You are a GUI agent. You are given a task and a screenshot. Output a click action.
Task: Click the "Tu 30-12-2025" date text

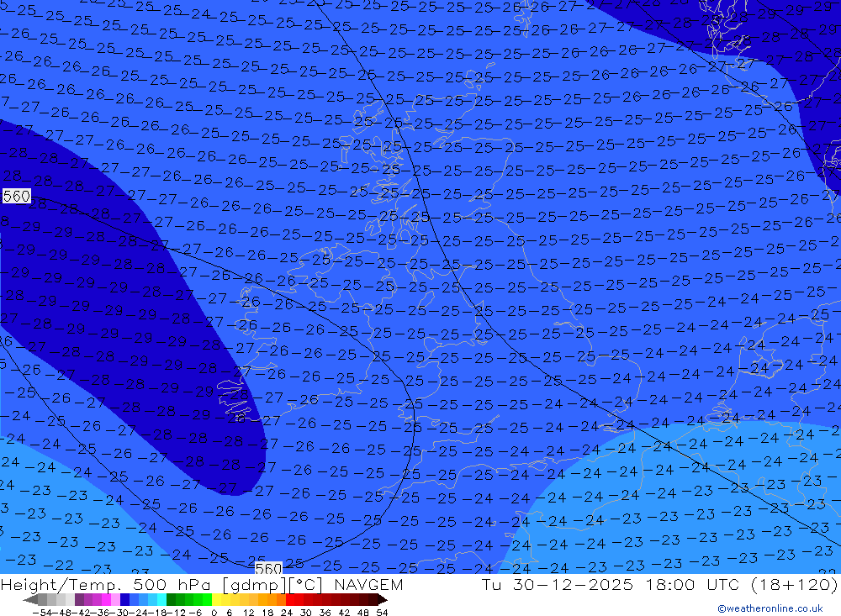[x=546, y=585]
